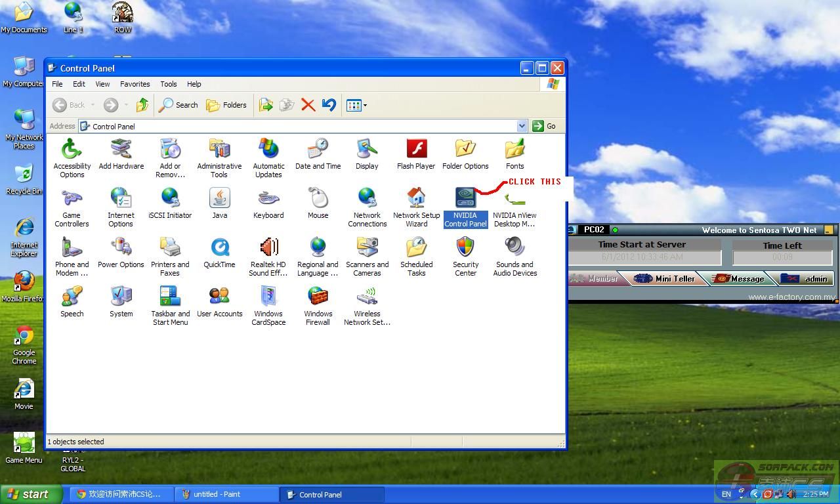Image resolution: width=840 pixels, height=504 pixels.
Task: Click the Go button
Action: pyautogui.click(x=545, y=126)
